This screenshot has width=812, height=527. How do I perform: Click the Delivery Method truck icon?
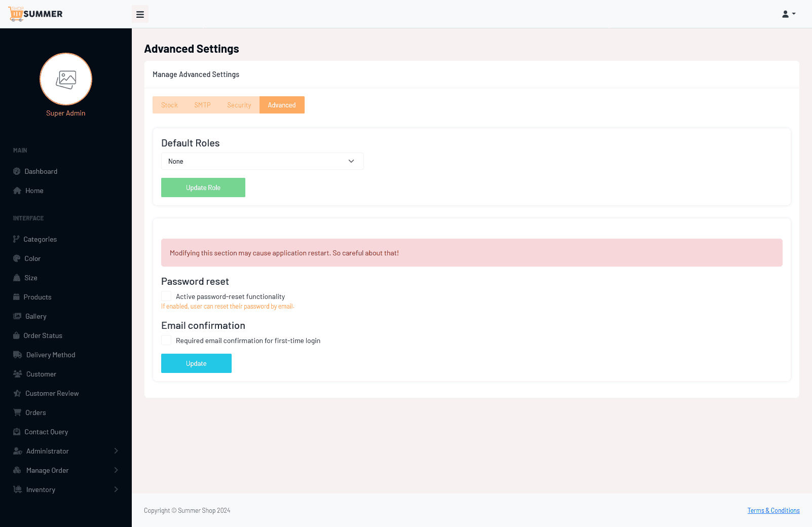click(18, 355)
